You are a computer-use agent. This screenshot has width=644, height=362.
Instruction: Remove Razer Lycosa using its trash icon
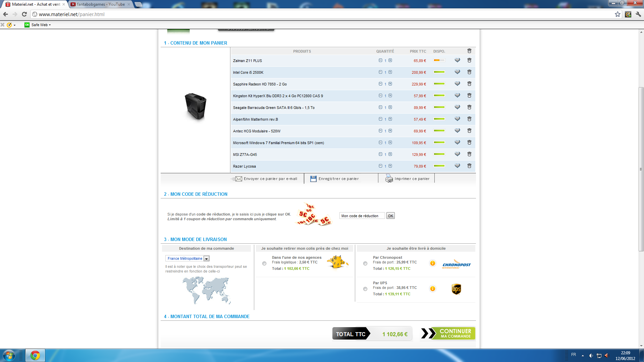(469, 166)
